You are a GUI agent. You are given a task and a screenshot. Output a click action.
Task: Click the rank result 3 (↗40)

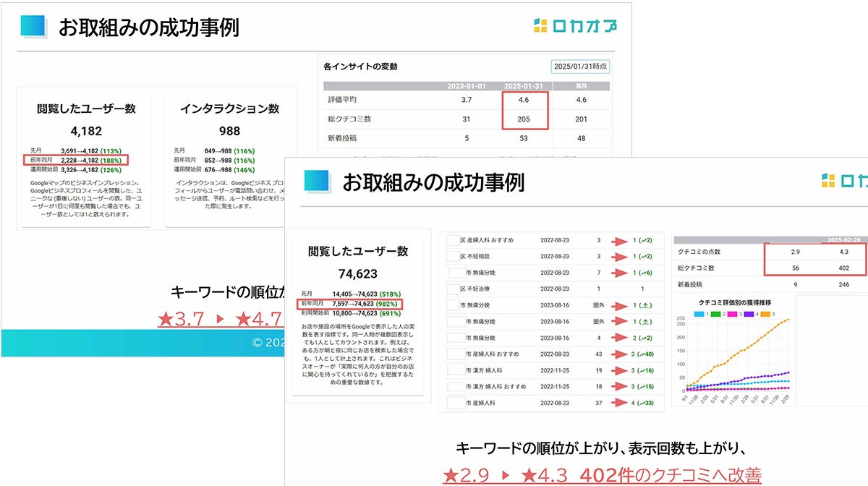click(x=643, y=354)
